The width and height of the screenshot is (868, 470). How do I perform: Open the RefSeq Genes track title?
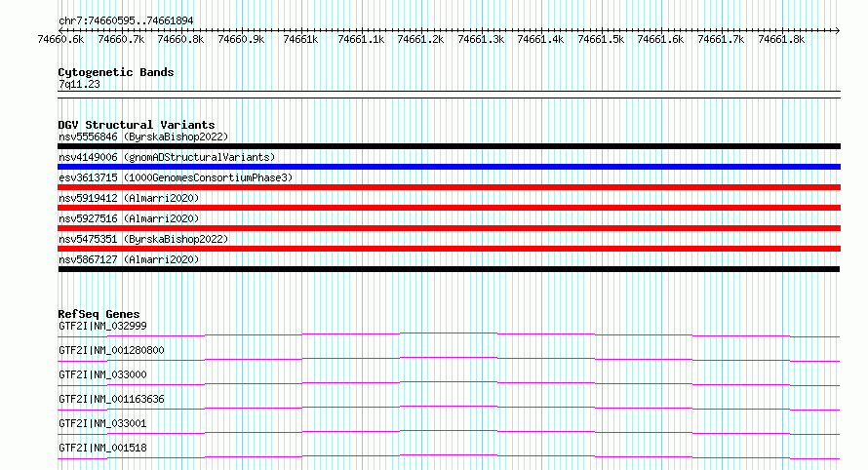(x=99, y=314)
